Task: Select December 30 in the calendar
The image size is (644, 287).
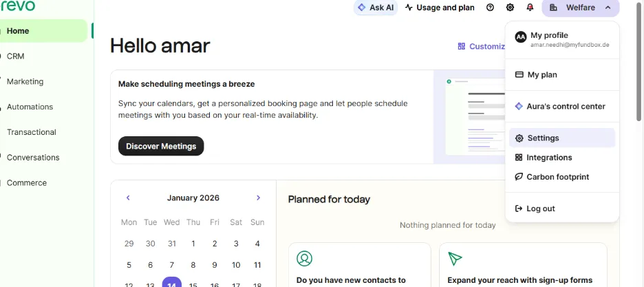Action: click(x=150, y=244)
